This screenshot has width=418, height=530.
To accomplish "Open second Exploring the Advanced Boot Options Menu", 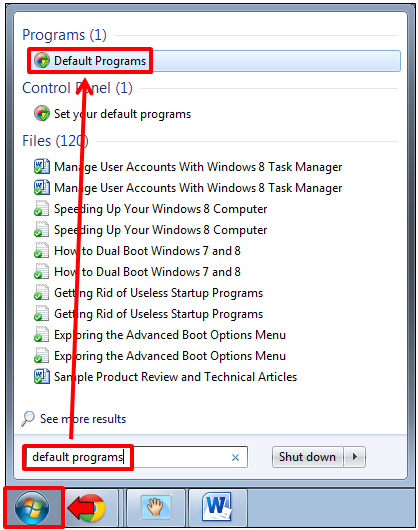I will pos(160,356).
